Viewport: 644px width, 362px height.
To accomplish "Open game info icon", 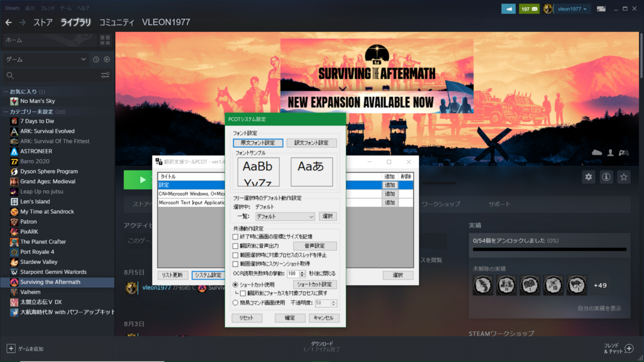I will click(x=606, y=177).
